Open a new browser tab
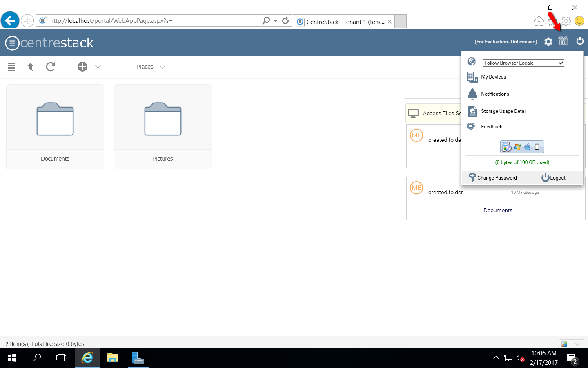 (x=401, y=22)
